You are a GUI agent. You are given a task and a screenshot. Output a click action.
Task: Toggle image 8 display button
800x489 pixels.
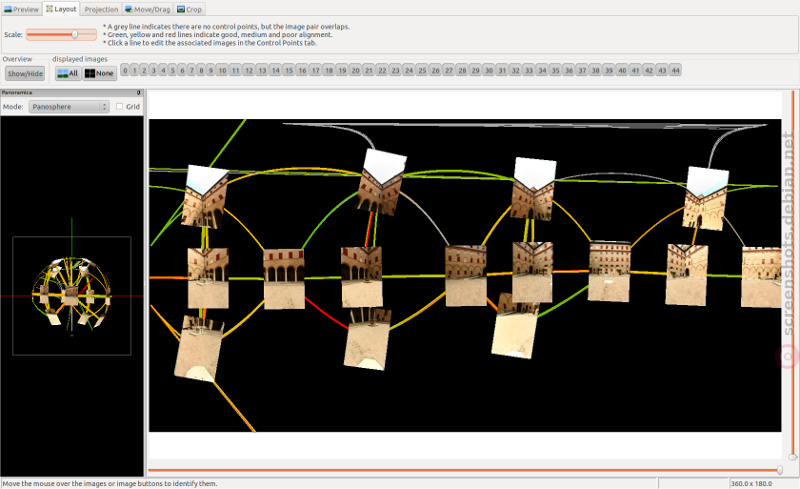click(x=201, y=70)
